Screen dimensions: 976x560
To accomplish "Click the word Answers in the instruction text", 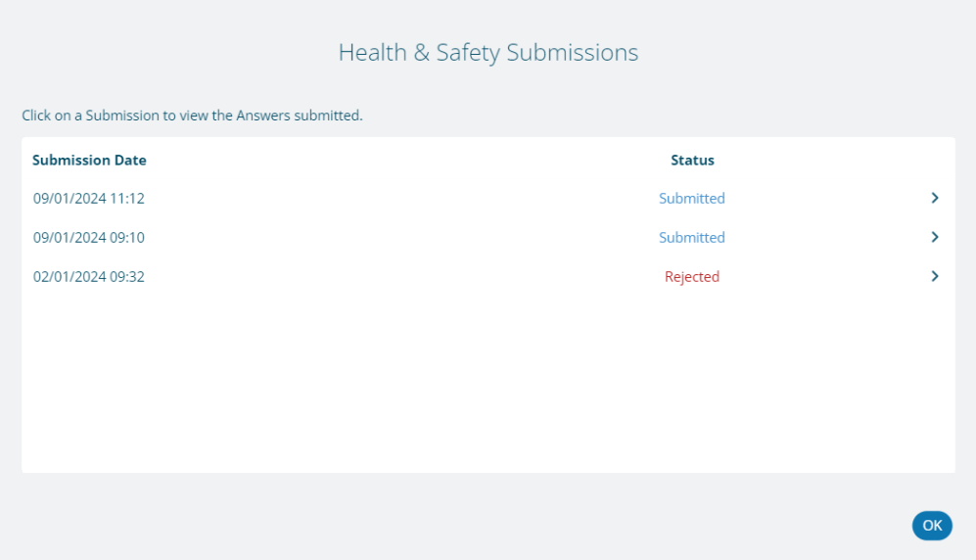I will click(260, 116).
